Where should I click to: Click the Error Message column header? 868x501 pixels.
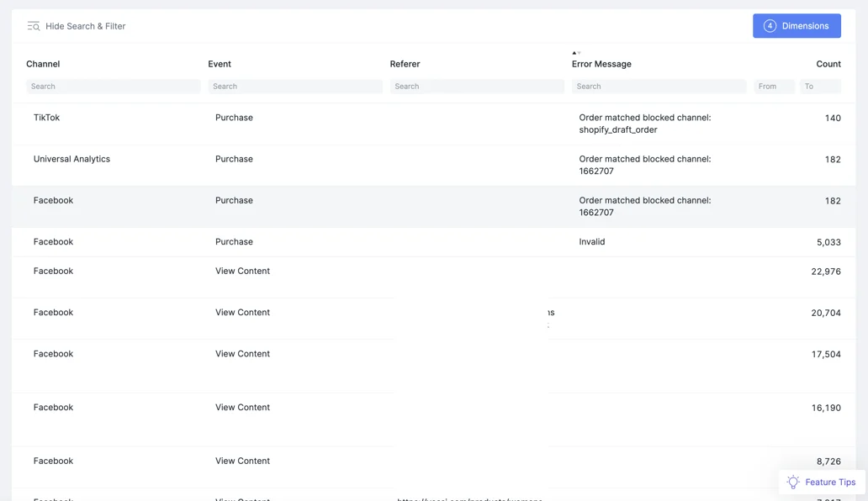coord(601,64)
